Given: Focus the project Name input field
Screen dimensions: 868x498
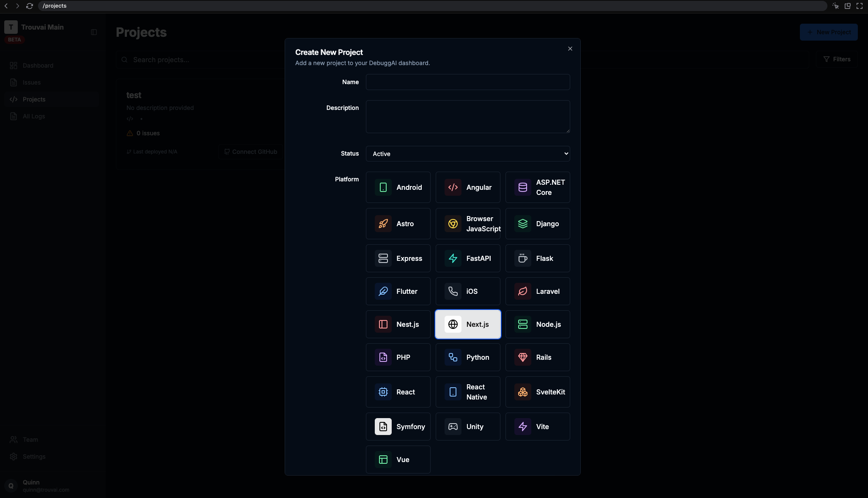Looking at the screenshot, I should [x=468, y=82].
